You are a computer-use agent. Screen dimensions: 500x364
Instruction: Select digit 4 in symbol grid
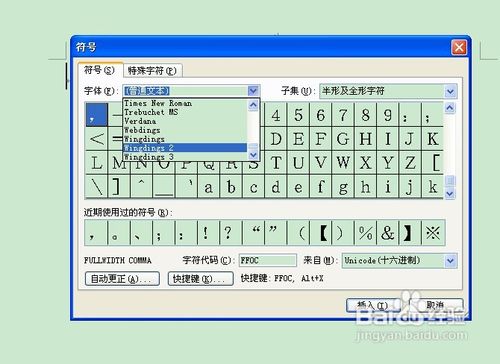click(276, 115)
